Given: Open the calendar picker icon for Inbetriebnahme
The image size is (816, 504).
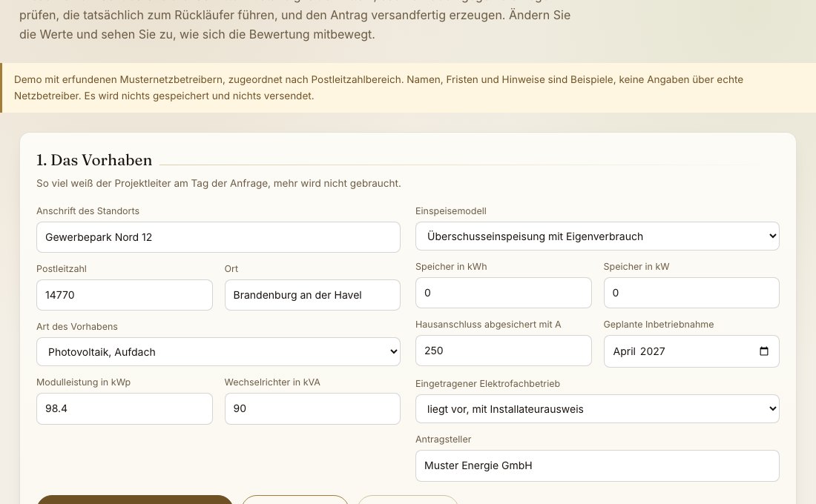Looking at the screenshot, I should pyautogui.click(x=764, y=351).
